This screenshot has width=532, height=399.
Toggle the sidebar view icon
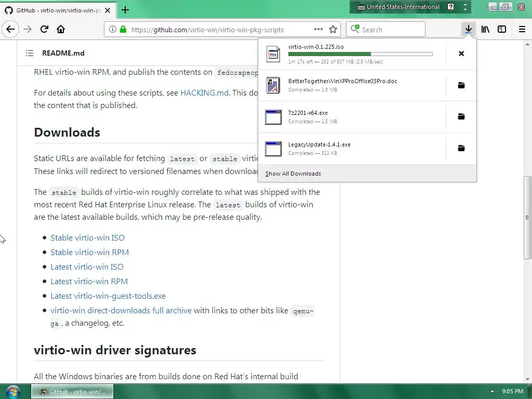[502, 29]
